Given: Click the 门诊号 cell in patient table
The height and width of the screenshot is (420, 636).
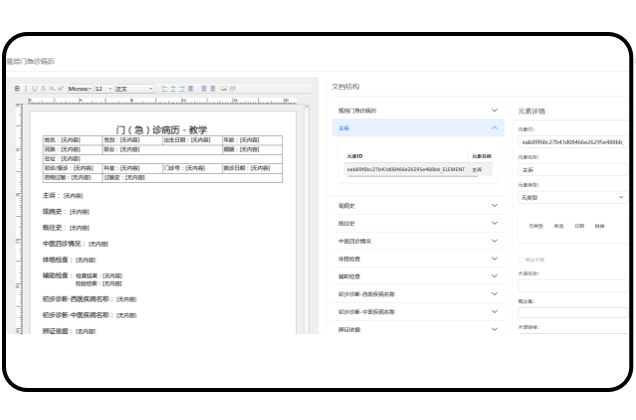Looking at the screenshot, I should (x=192, y=168).
